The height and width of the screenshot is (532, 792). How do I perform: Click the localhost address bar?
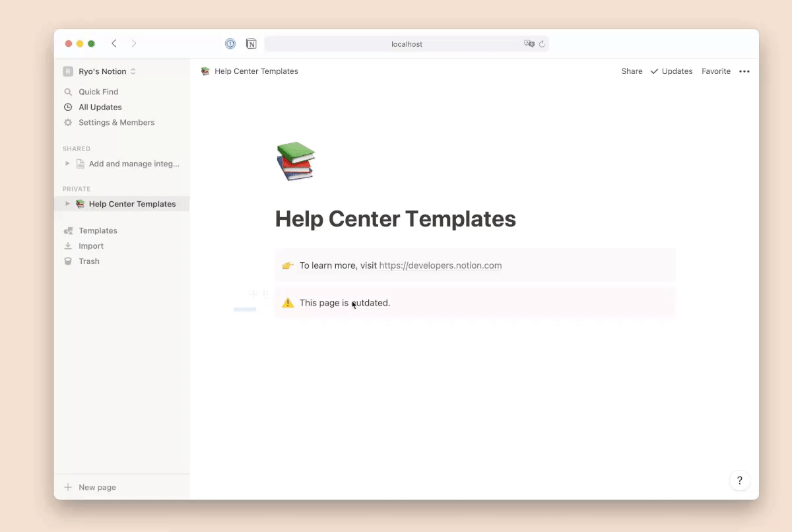407,44
